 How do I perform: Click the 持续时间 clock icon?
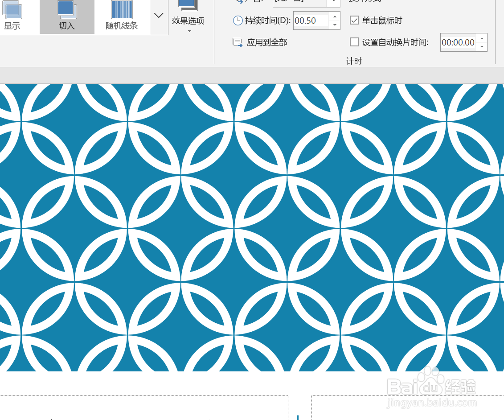(238, 21)
